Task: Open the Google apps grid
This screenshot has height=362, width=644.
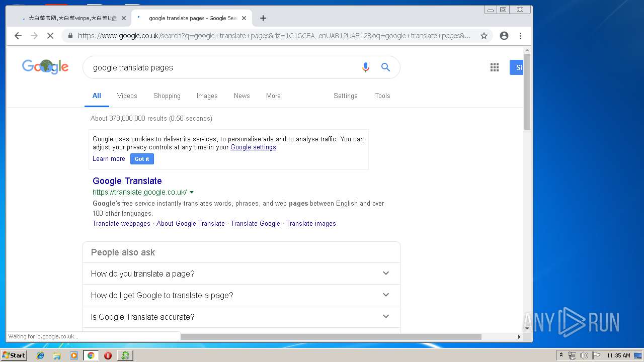Action: 495,67
